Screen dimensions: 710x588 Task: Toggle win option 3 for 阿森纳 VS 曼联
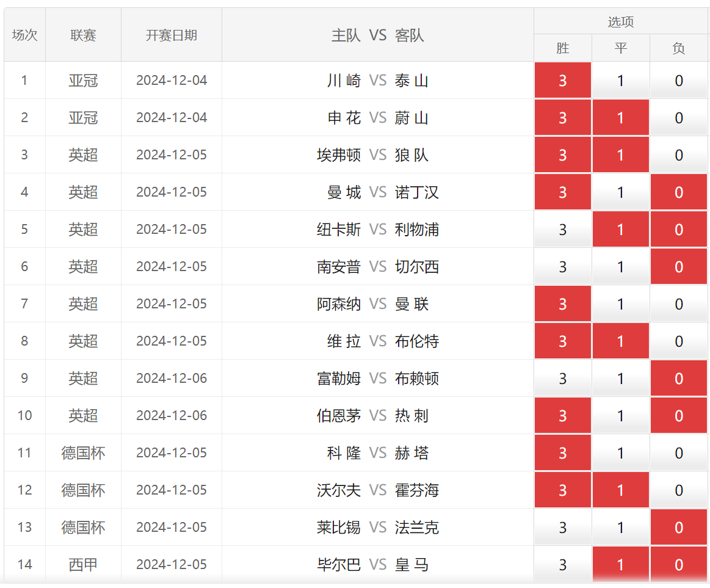tap(562, 303)
